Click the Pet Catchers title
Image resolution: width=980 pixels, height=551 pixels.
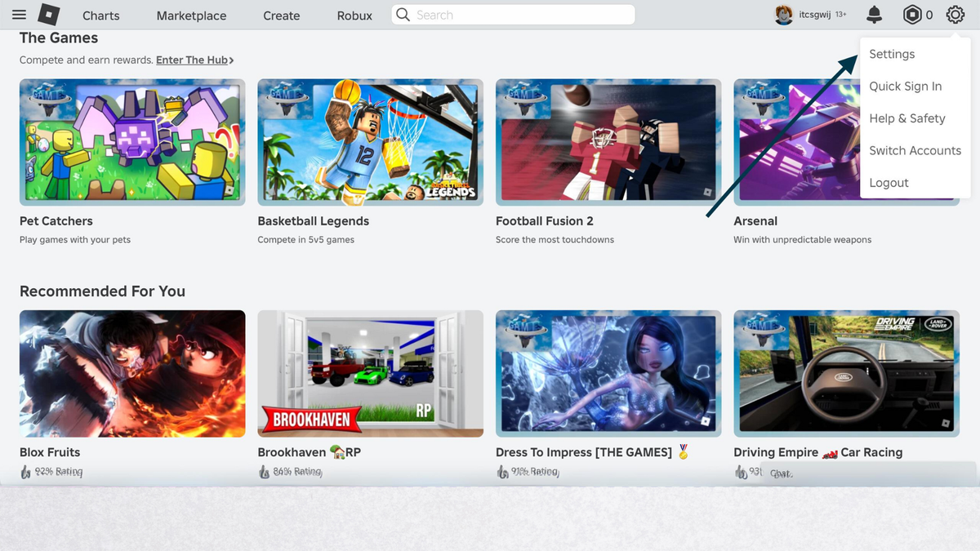(x=56, y=221)
